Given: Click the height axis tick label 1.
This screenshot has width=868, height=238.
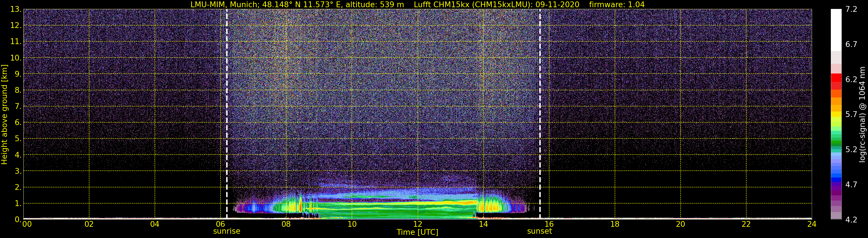Looking at the screenshot, I should [18, 203].
